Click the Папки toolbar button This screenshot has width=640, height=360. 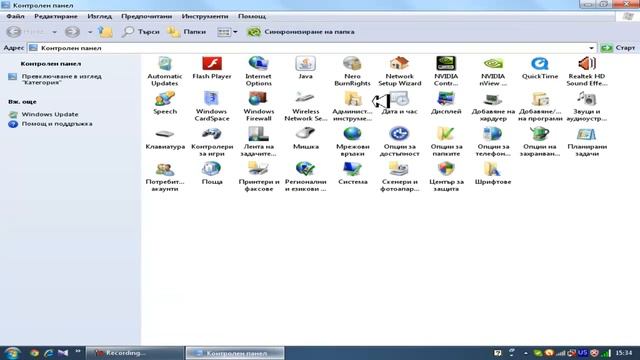[187, 32]
